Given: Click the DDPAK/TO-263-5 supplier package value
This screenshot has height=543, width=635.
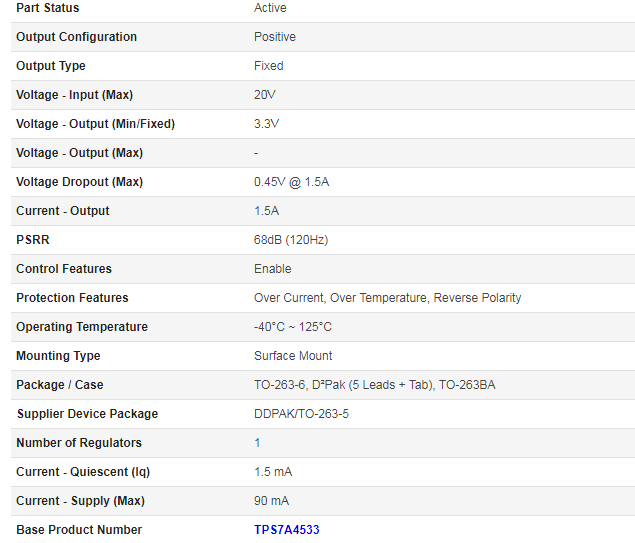Looking at the screenshot, I should tap(301, 414).
